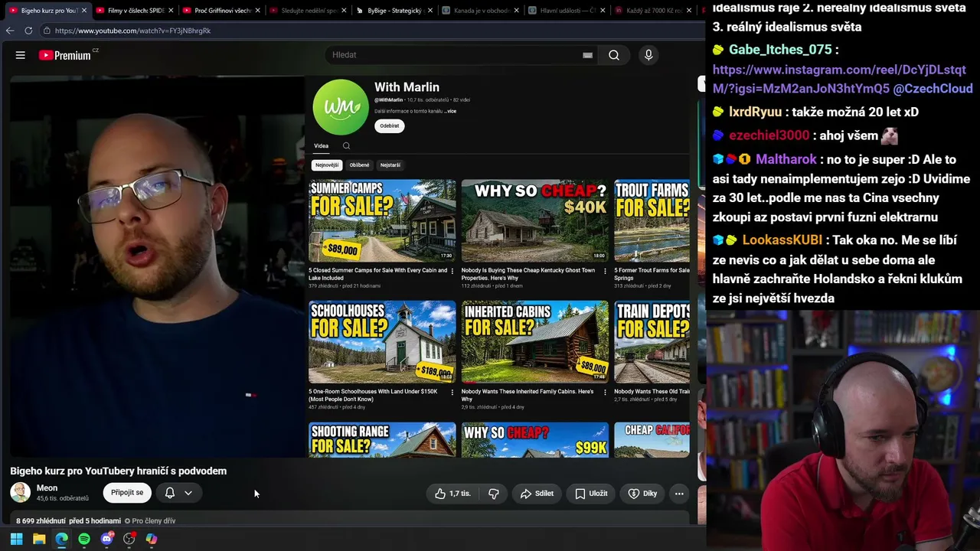Click chat username 'LookassKUBI'

coord(782,240)
